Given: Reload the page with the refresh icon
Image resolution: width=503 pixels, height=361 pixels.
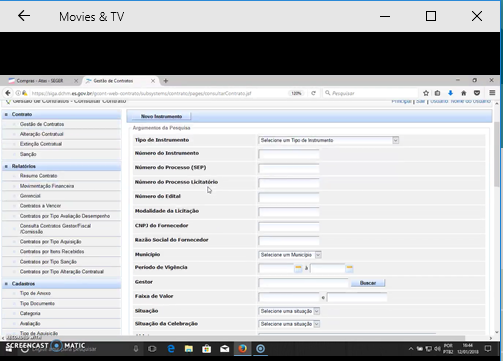Looking at the screenshot, I should click(x=313, y=93).
